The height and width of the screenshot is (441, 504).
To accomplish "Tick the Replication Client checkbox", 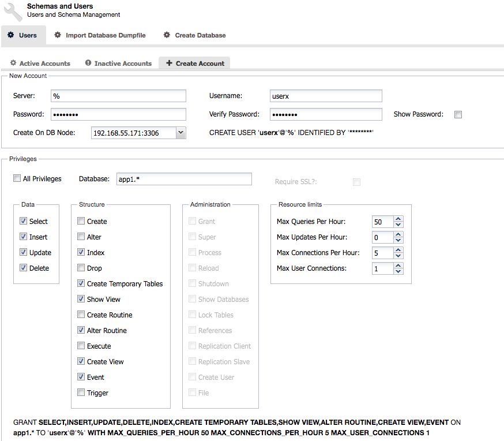I will 192,345.
